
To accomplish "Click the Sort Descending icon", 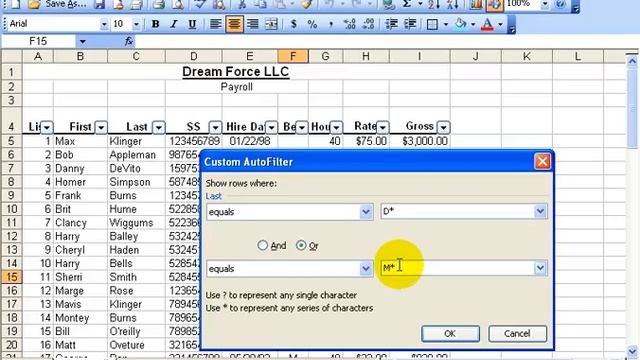I will (452, 4).
